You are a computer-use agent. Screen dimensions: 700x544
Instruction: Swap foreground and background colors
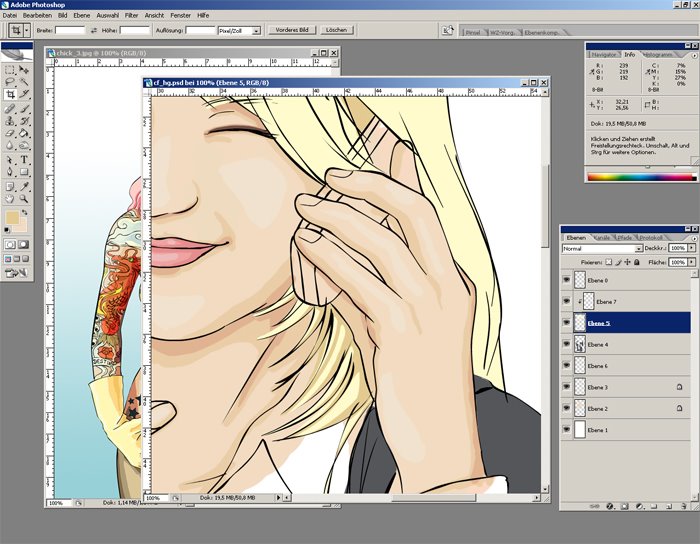pyautogui.click(x=25, y=213)
